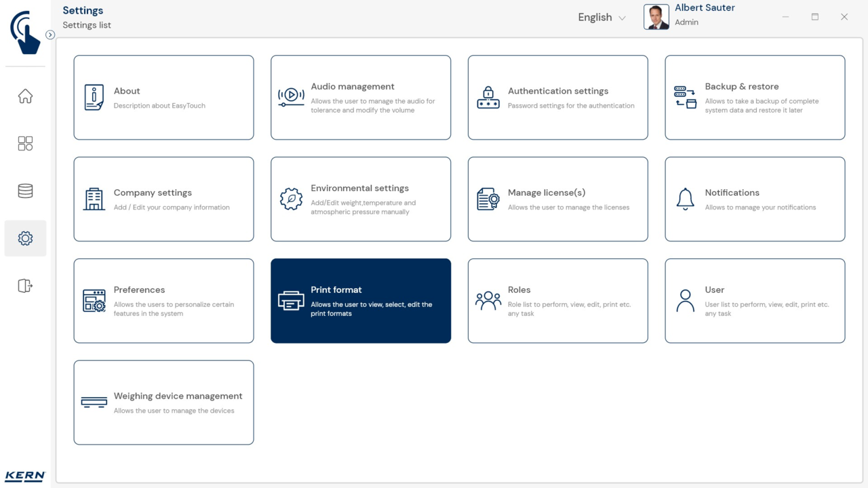The image size is (868, 488).
Task: Click the building icon on Company settings
Action: click(94, 199)
